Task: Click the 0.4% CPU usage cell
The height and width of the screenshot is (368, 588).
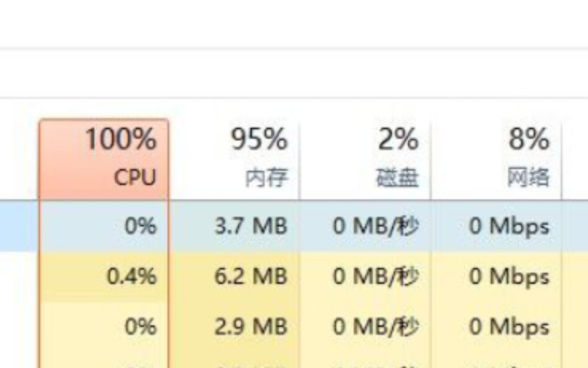Action: [132, 276]
